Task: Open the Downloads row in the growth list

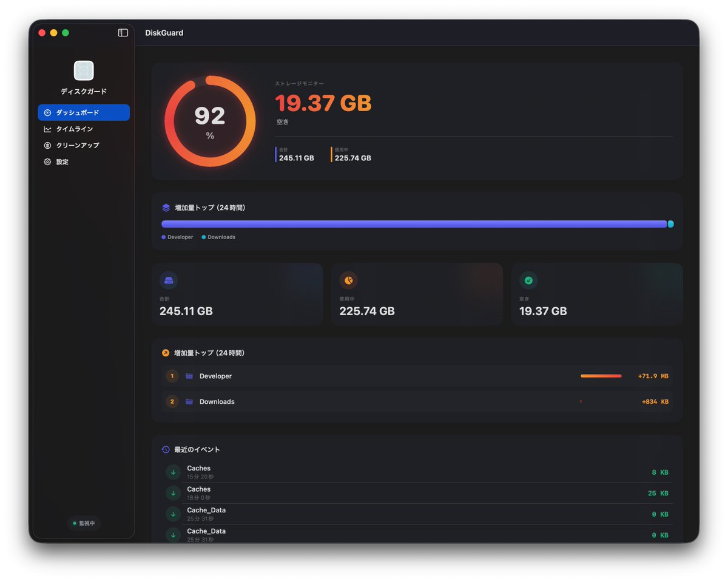Action: pyautogui.click(x=417, y=401)
